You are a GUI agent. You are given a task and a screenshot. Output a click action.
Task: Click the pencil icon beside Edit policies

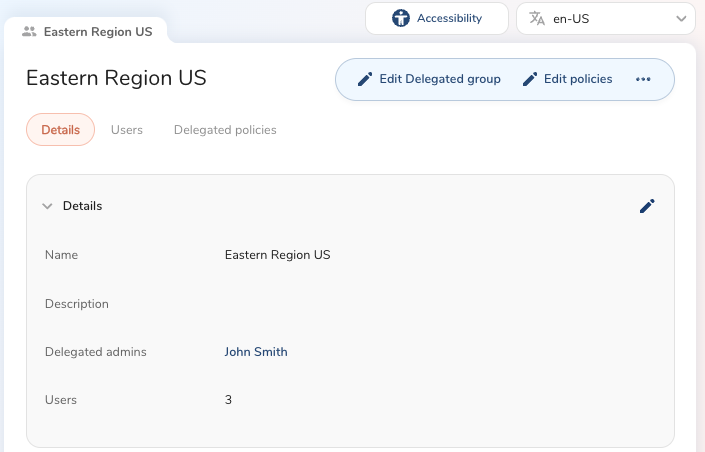[530, 79]
